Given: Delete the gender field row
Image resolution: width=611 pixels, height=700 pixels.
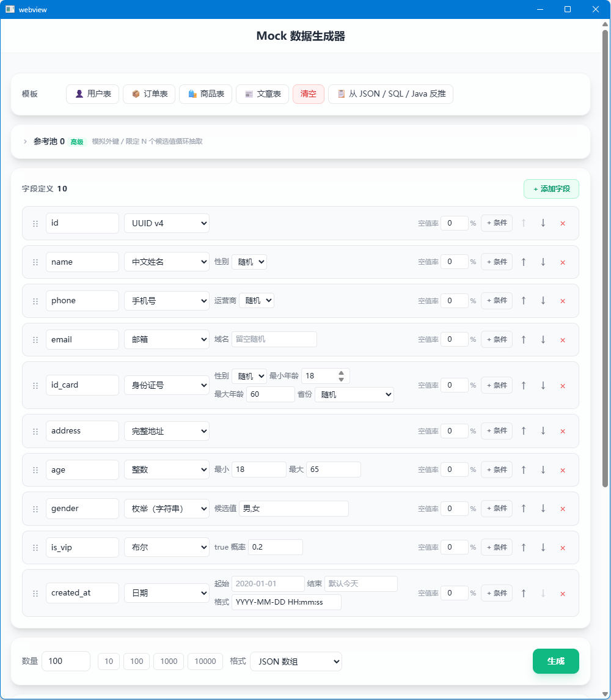Looking at the screenshot, I should tap(562, 509).
